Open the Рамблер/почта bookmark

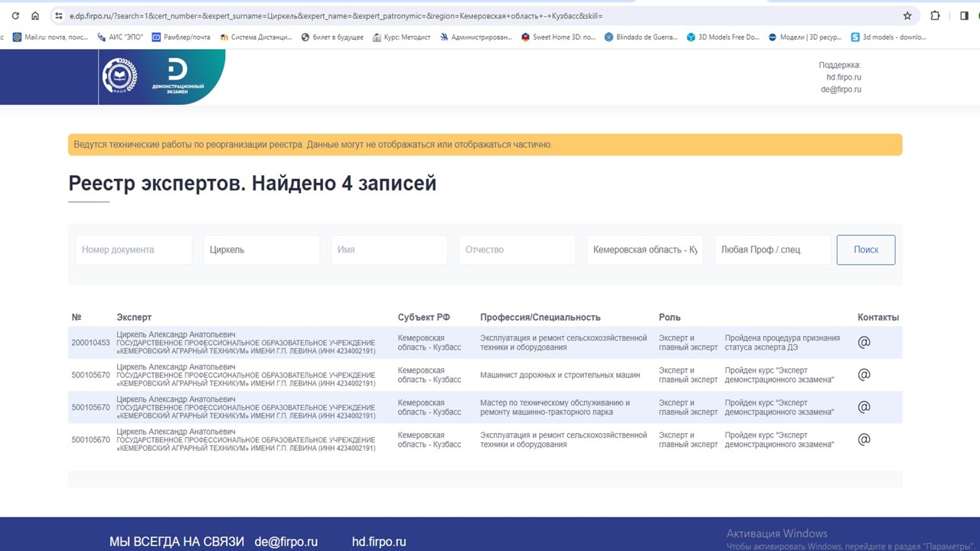[x=181, y=37]
